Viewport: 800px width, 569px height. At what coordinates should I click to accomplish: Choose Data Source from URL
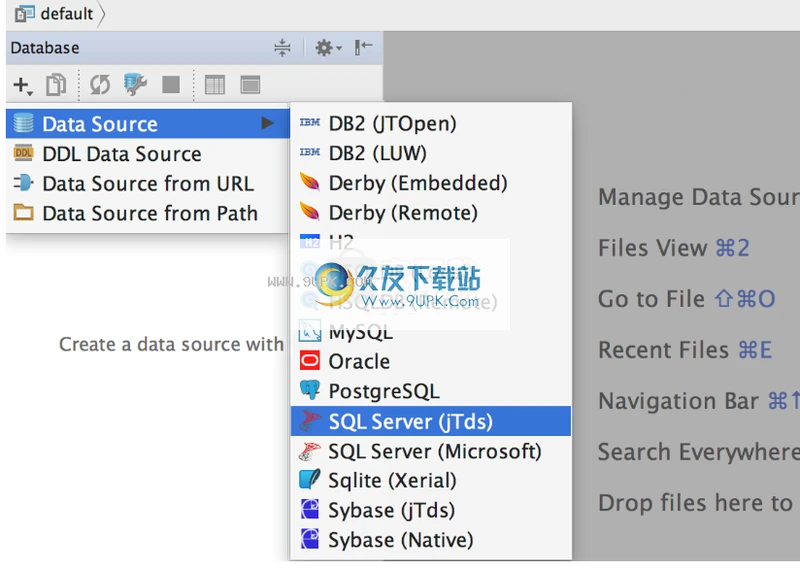tap(148, 183)
